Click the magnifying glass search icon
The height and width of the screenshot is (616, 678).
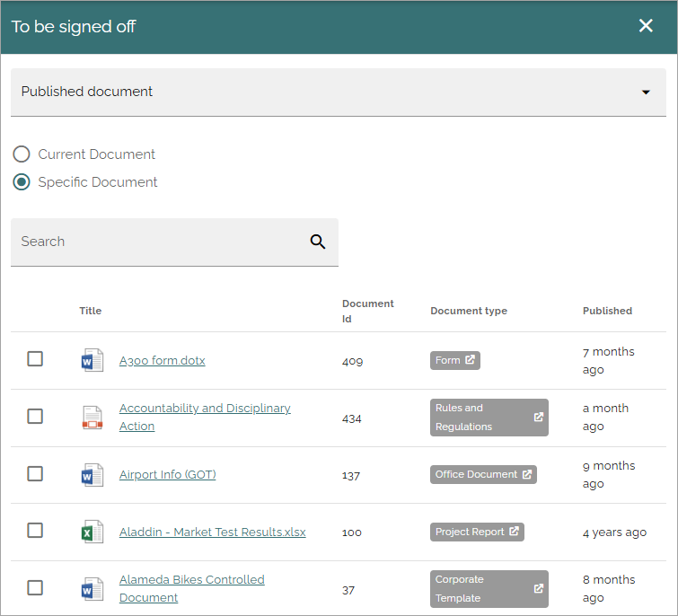coord(317,242)
